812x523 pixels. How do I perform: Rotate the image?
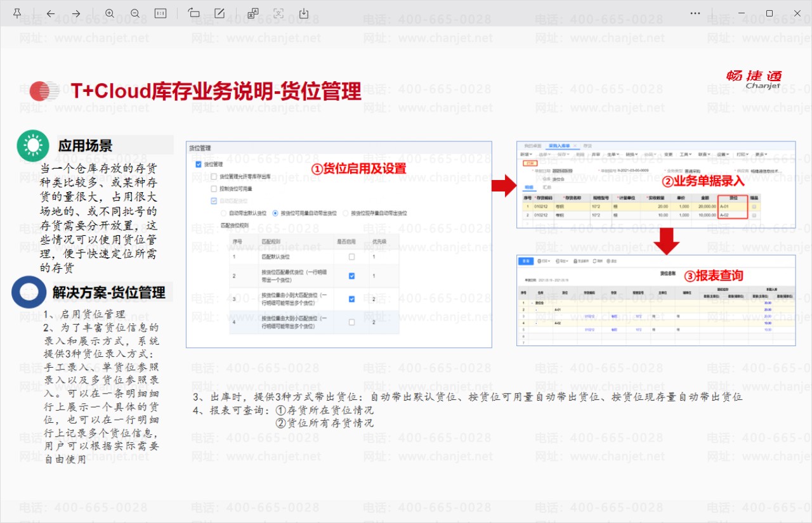(194, 13)
